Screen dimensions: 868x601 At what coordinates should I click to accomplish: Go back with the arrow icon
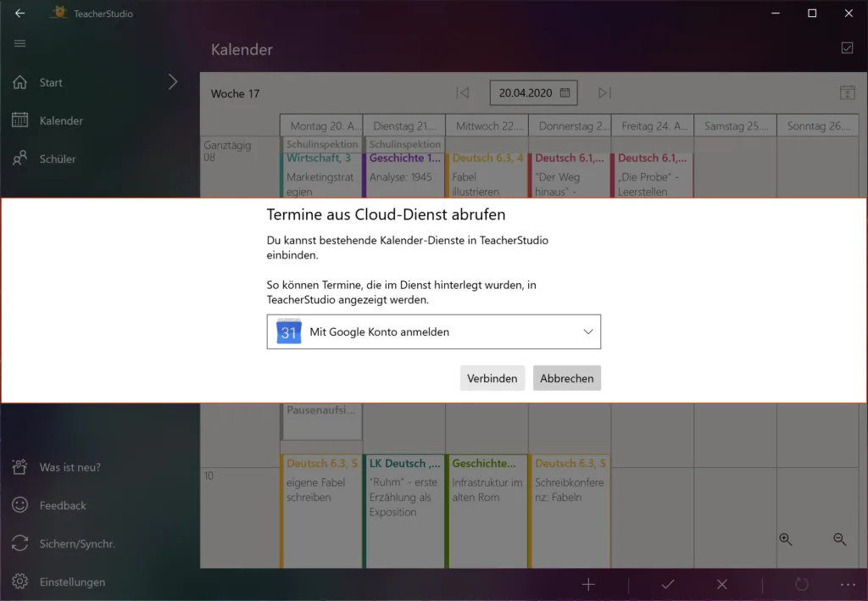[x=20, y=14]
